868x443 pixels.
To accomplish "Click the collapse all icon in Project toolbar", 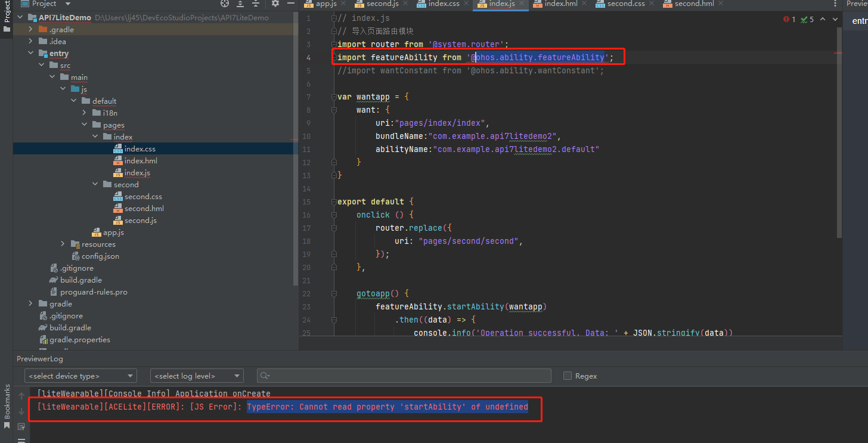I will click(x=256, y=4).
